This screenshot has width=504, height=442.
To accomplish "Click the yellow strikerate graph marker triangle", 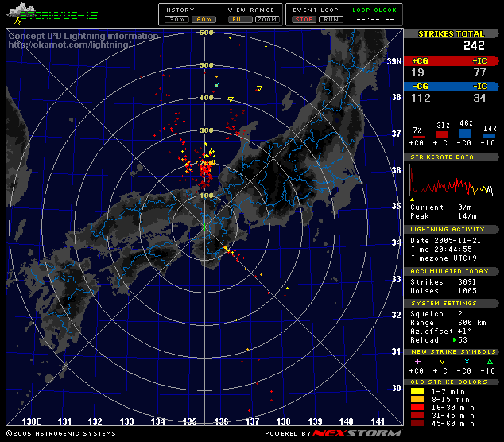I will click(x=412, y=199).
